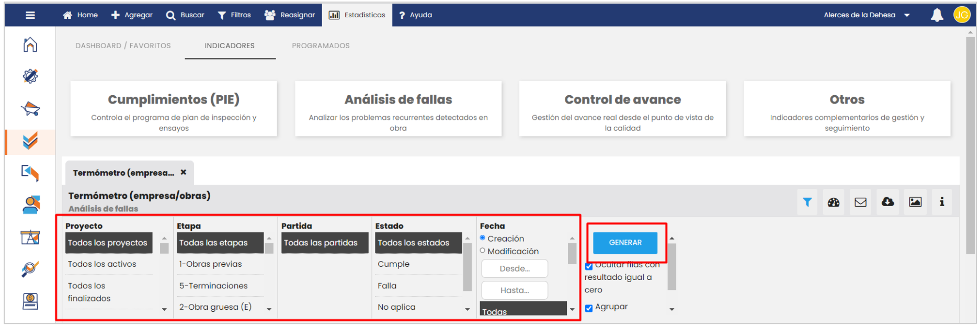The height and width of the screenshot is (327, 980).
Task: Switch to the Programados tab
Action: (321, 46)
